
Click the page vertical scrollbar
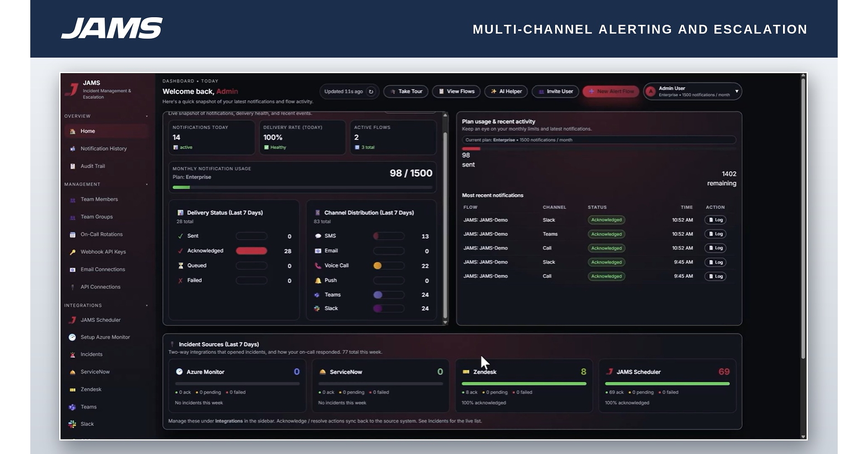803,219
